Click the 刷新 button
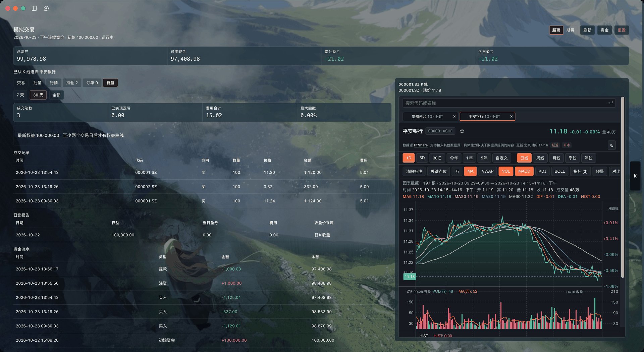This screenshot has height=352, width=644. tap(587, 30)
